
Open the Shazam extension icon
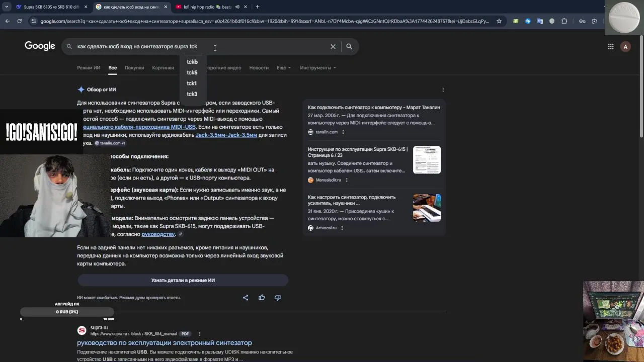pyautogui.click(x=528, y=21)
